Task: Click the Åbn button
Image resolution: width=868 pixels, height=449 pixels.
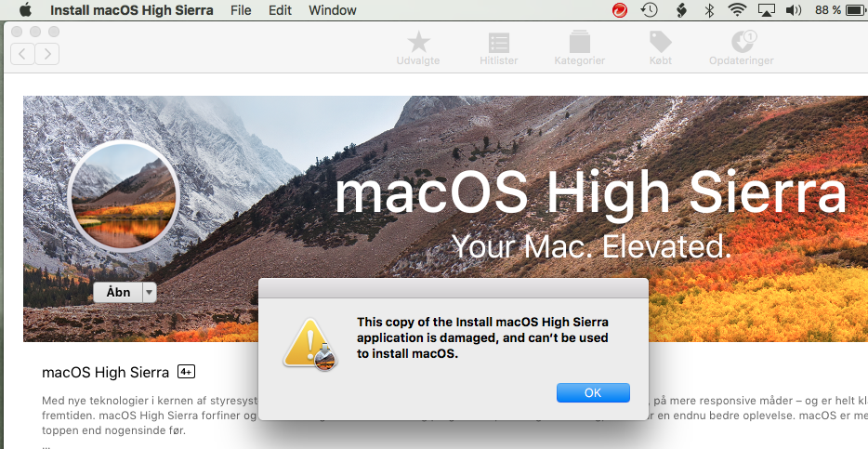Action: tap(118, 292)
